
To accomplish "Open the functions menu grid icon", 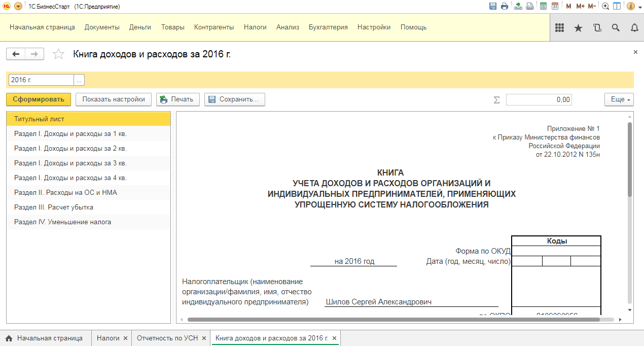I will pyautogui.click(x=560, y=28).
